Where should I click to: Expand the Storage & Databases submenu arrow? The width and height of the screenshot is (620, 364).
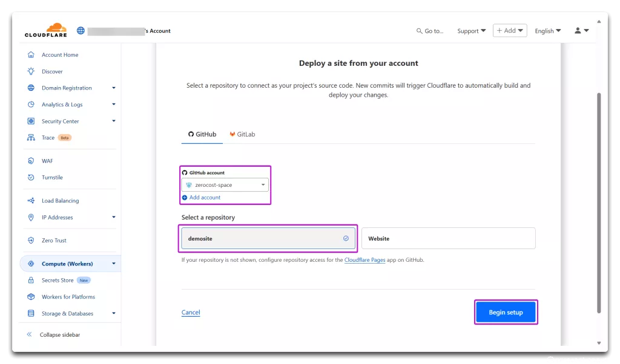[x=113, y=313]
